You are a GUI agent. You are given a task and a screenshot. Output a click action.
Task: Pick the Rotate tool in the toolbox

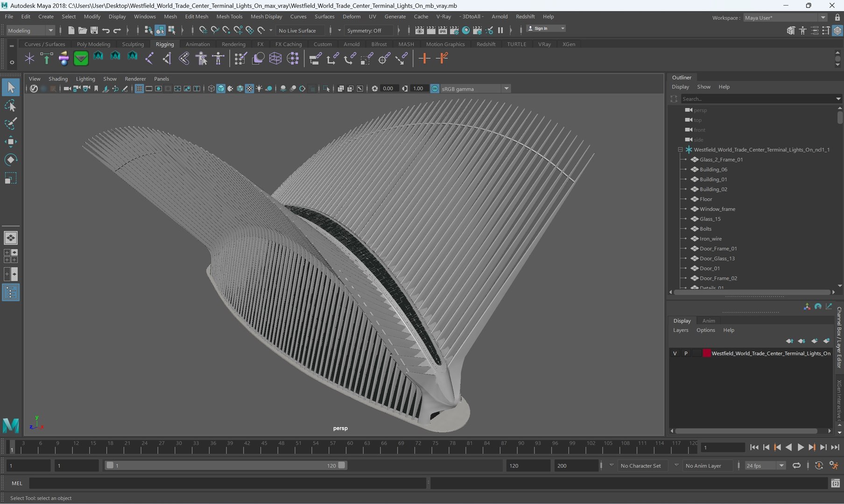coord(11,160)
